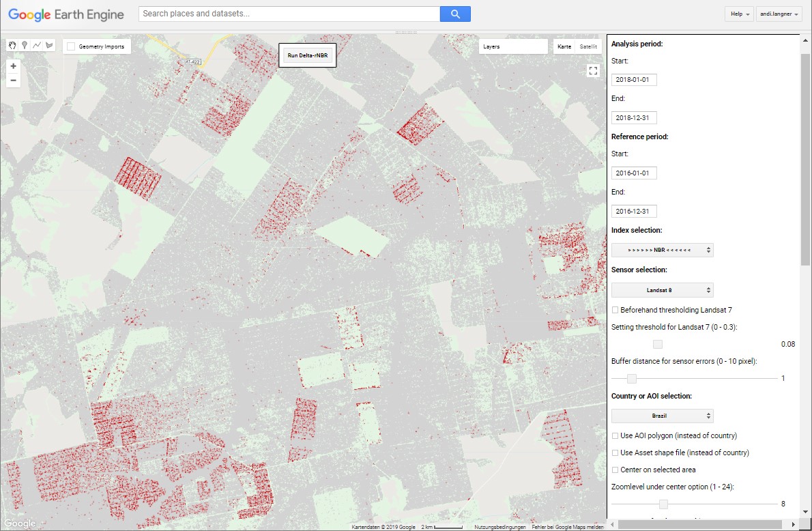
Task: Select the draw line tool
Action: (x=37, y=46)
